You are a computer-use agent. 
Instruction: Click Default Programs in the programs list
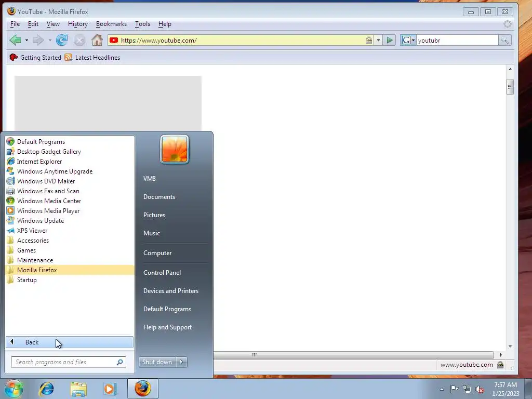(x=41, y=142)
